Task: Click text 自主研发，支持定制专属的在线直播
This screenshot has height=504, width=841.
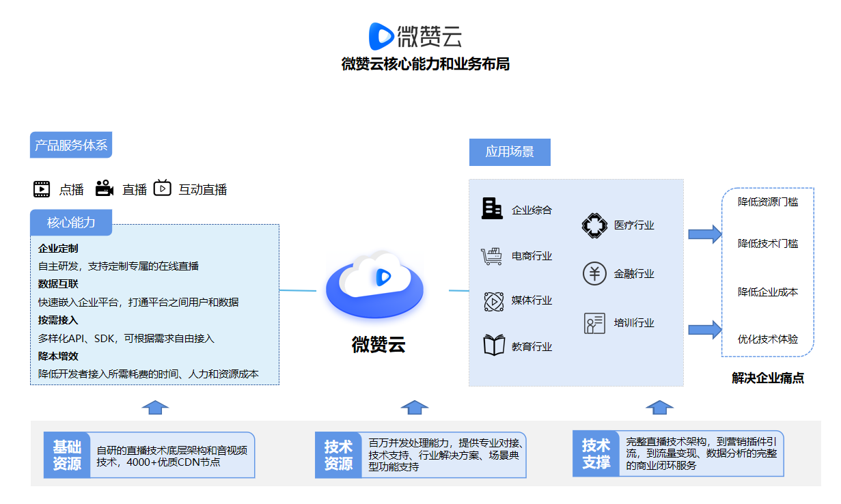Action: pos(118,266)
